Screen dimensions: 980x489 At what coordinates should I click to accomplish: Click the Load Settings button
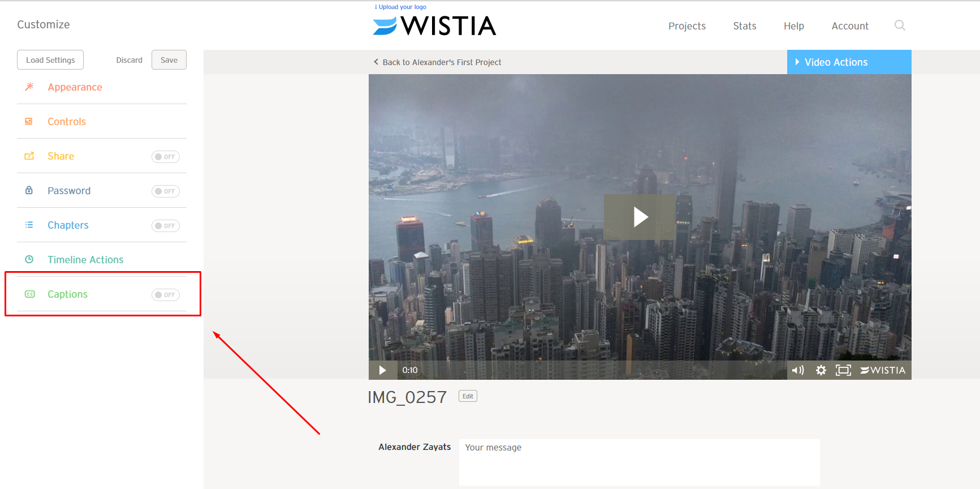(50, 60)
